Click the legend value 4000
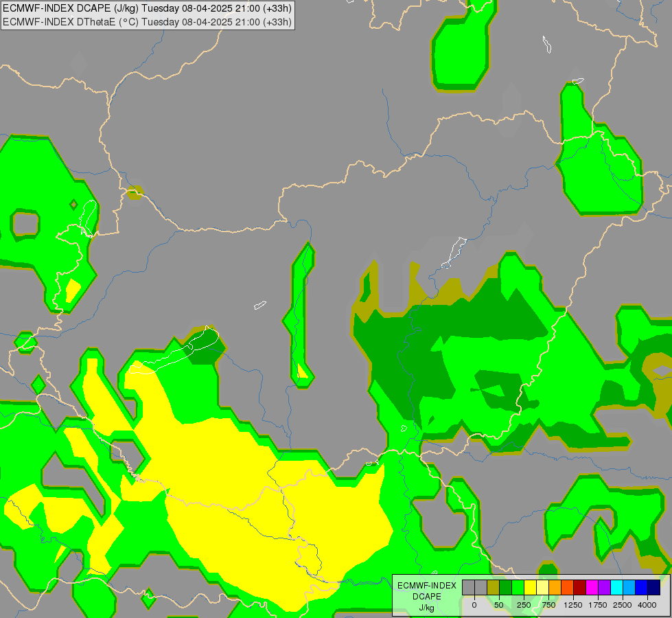This screenshot has height=618, width=672. click(647, 605)
